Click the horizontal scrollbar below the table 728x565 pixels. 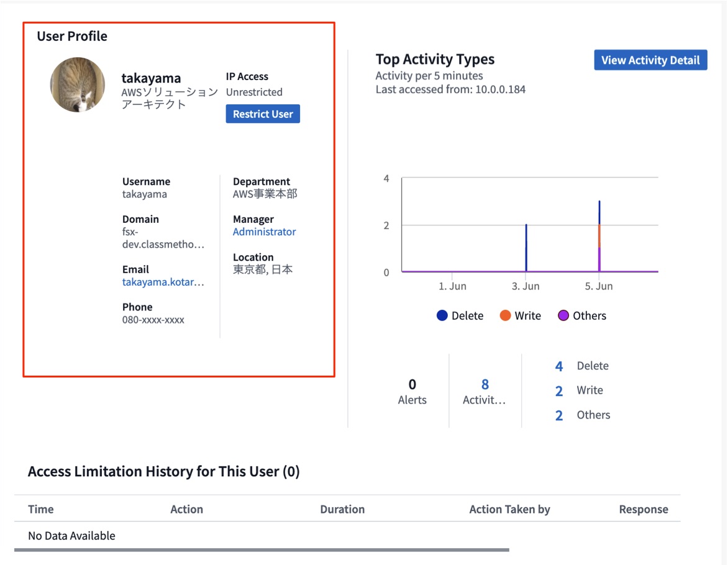coord(267,549)
